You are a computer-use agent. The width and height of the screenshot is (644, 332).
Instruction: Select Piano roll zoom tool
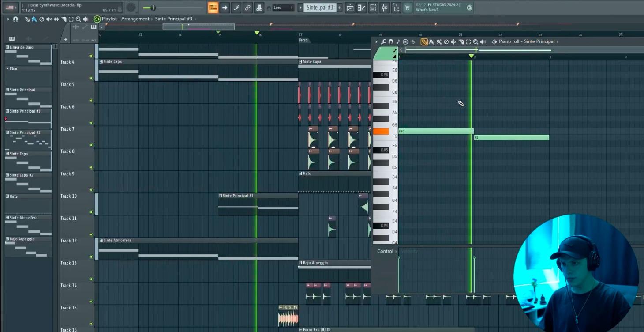pyautogui.click(x=476, y=41)
